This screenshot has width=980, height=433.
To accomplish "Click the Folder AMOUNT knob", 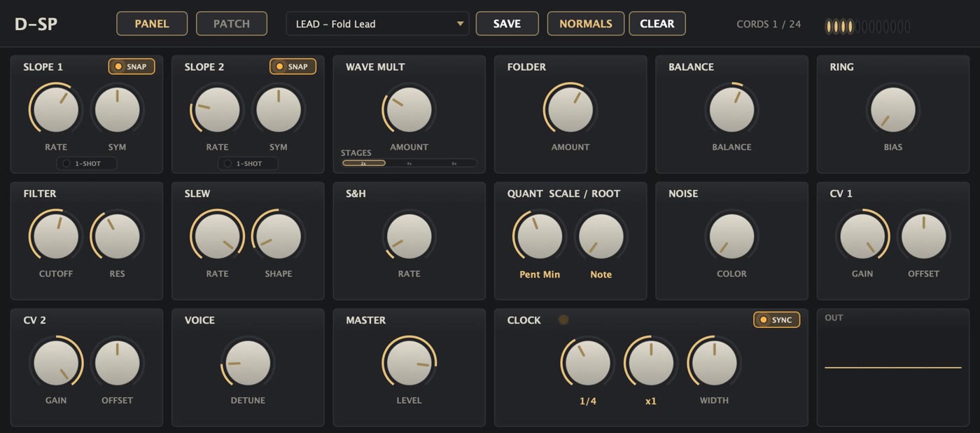I will 570,110.
